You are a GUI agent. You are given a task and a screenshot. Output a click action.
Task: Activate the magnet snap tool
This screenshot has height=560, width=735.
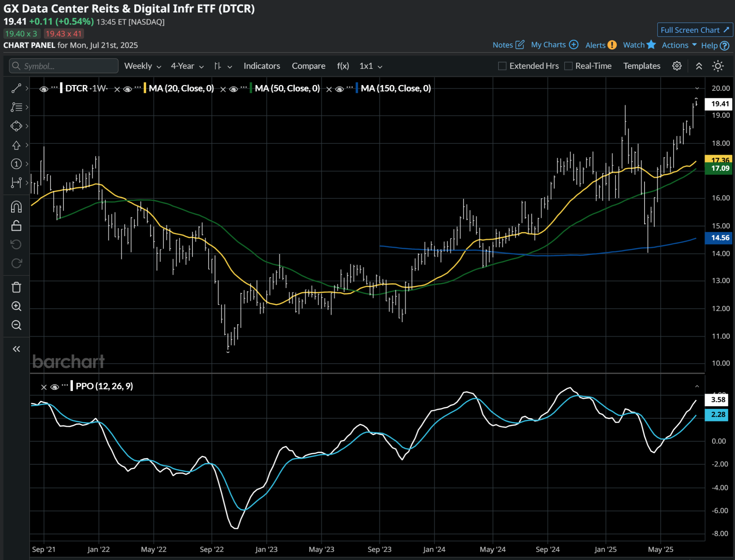point(16,207)
